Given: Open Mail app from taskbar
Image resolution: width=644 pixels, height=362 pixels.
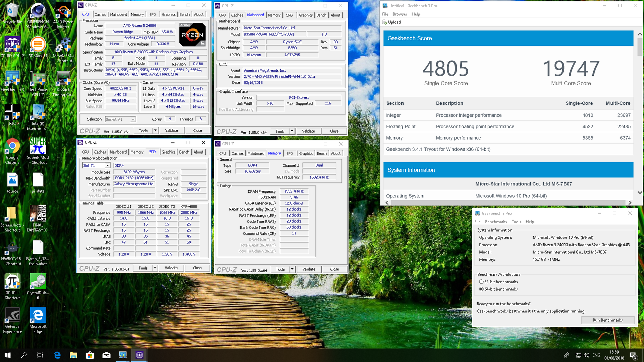Looking at the screenshot, I should pos(106,355).
